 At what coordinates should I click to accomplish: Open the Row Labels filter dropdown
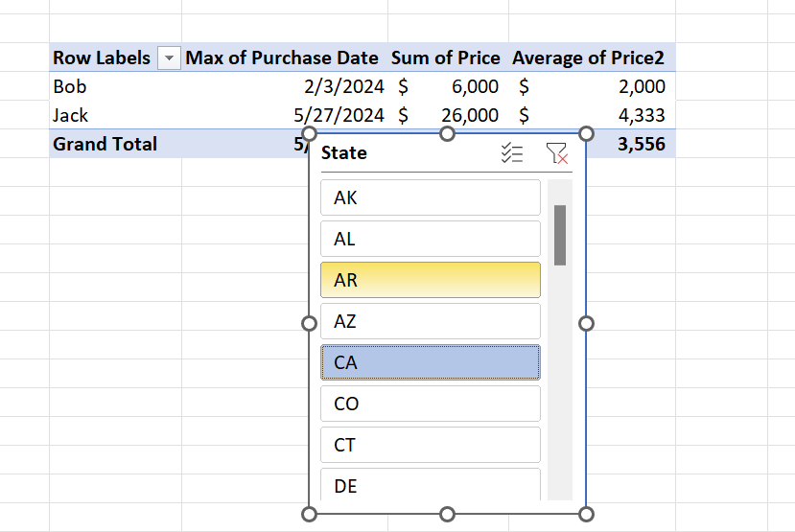point(169,58)
